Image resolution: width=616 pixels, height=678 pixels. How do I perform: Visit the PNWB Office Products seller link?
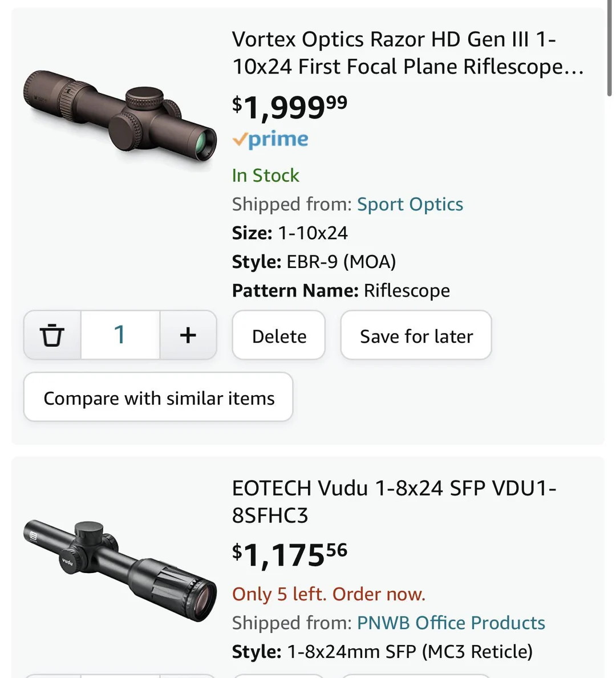[x=451, y=623]
